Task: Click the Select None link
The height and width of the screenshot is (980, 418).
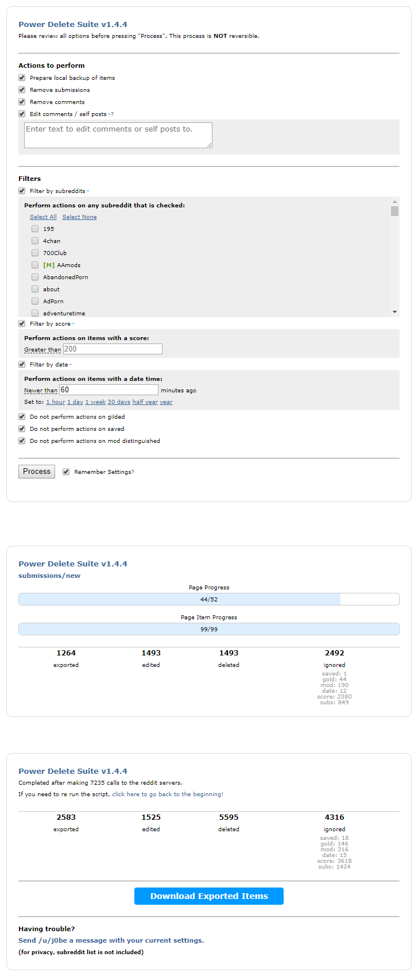Action: tap(79, 217)
